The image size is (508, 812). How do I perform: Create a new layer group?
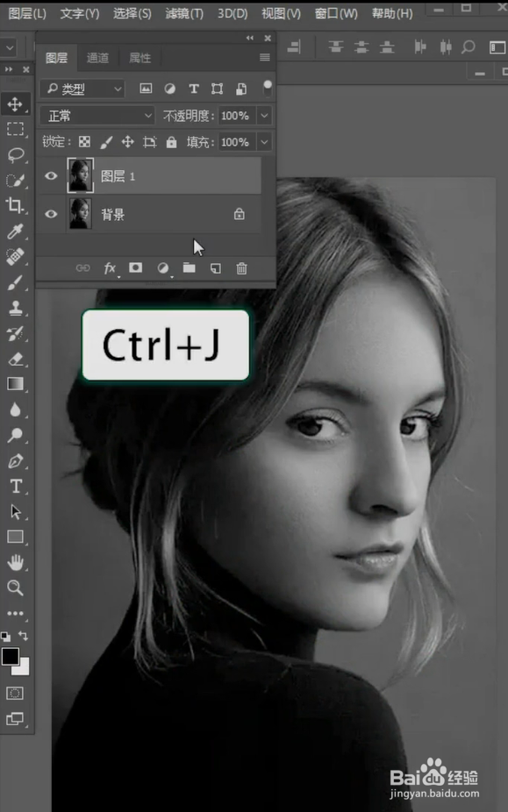click(x=190, y=267)
